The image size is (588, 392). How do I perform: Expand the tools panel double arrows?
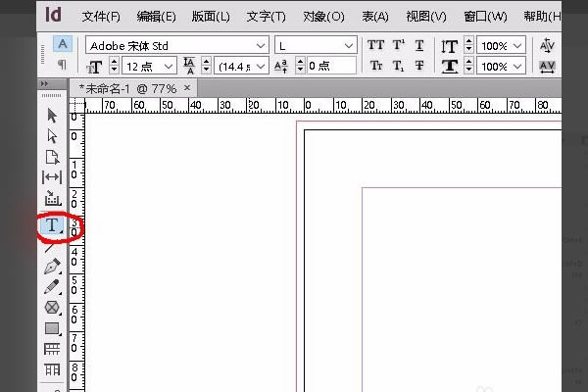point(45,83)
